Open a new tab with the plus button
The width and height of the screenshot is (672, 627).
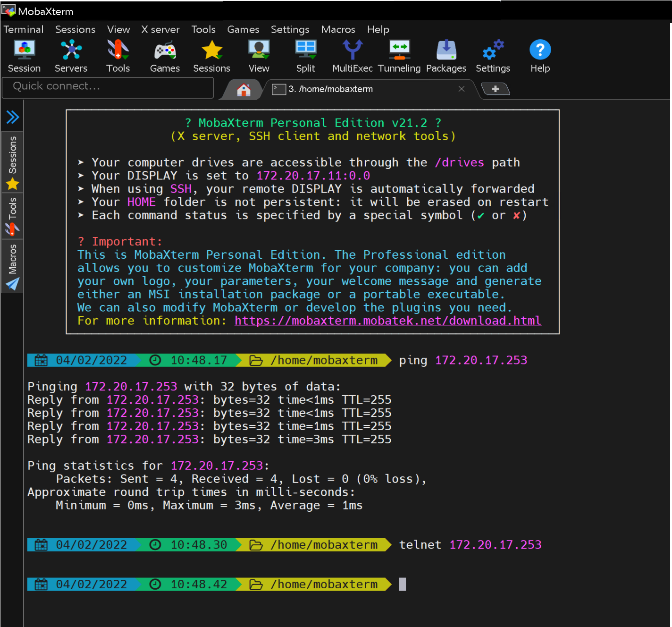[496, 89]
